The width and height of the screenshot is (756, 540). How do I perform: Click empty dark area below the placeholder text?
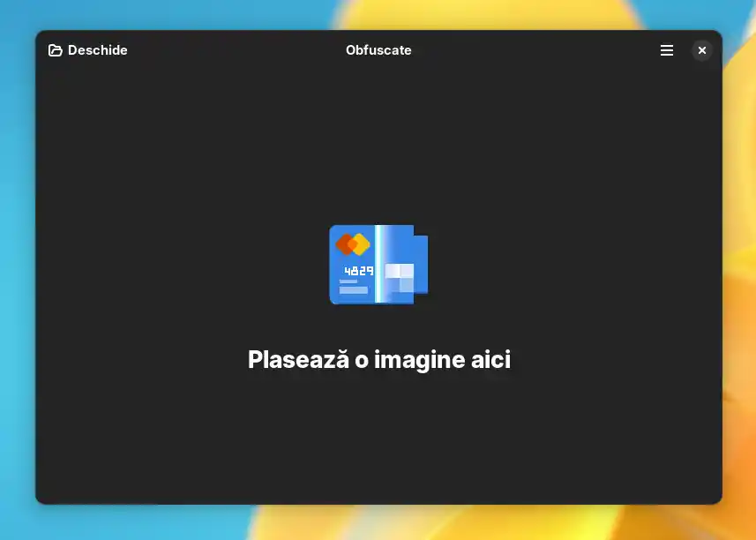(378, 441)
